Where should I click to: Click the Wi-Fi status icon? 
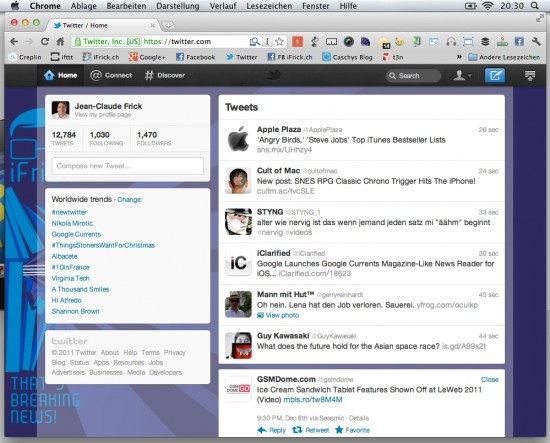click(x=488, y=6)
